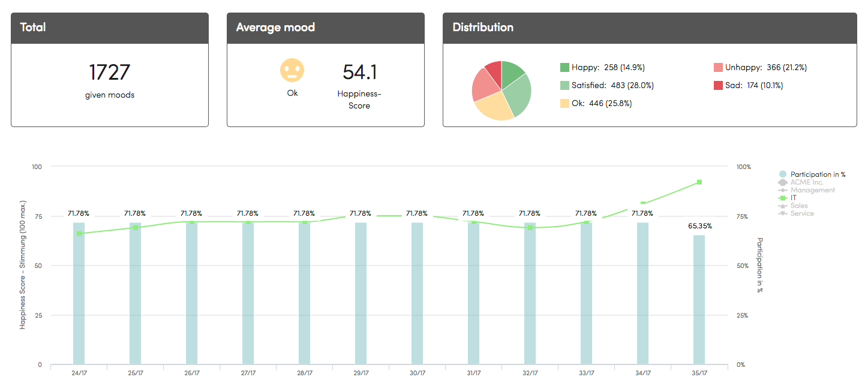Click the participation bar for week 27/17
868x392 pixels.
[248, 294]
